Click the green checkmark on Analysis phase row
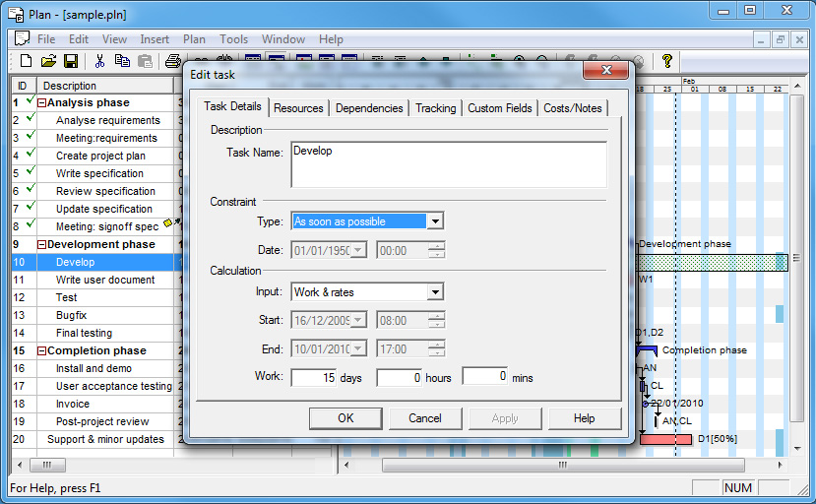This screenshot has height=504, width=816. click(x=31, y=98)
